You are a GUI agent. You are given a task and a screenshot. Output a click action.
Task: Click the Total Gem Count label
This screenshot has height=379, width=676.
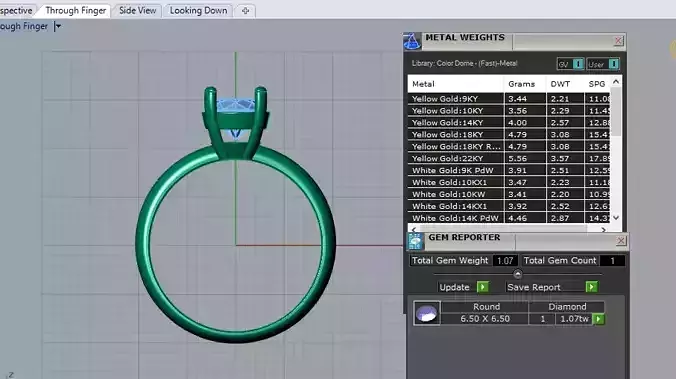(x=560, y=260)
